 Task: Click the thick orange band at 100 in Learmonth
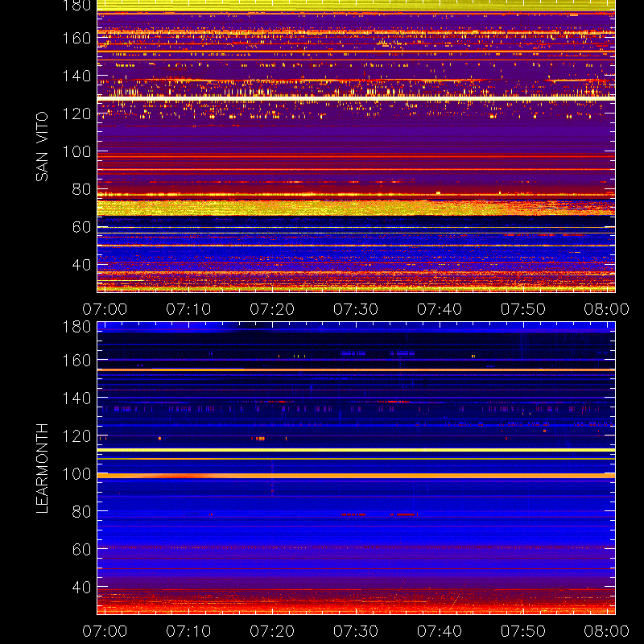pos(356,476)
